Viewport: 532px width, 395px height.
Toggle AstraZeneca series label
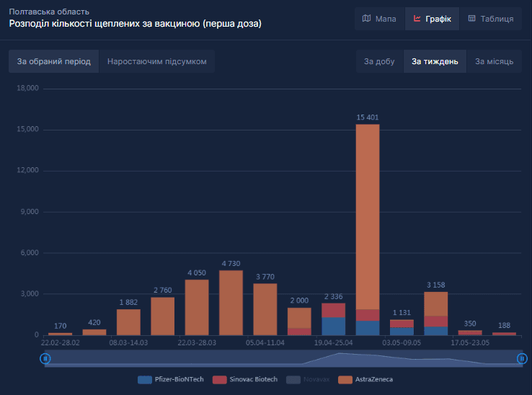(x=374, y=379)
